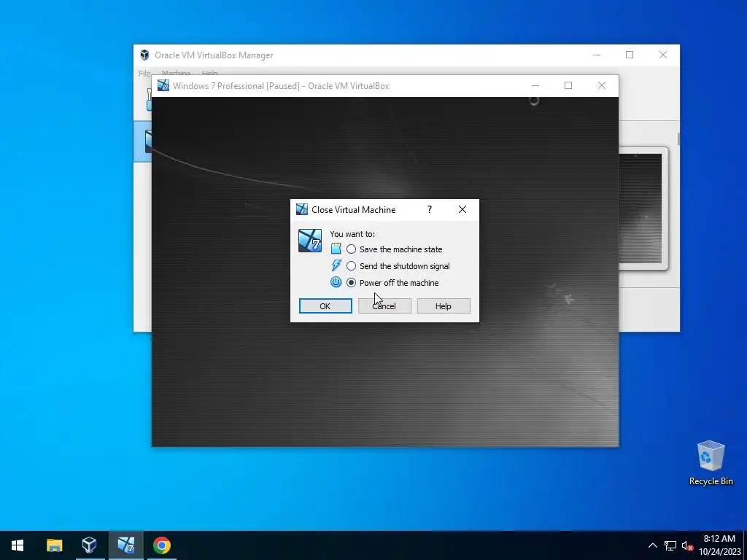Click the VM preview thumbnail in Manager
Viewport: 747px width, 560px height.
tap(640, 208)
